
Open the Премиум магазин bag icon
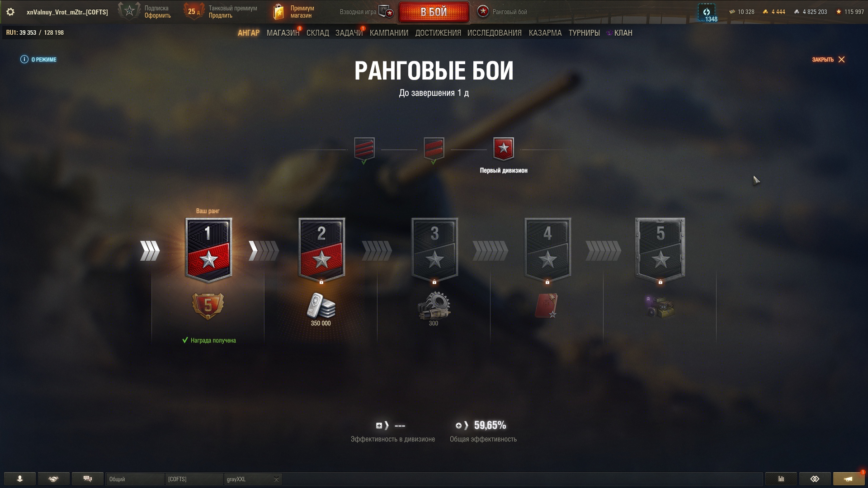click(x=279, y=12)
